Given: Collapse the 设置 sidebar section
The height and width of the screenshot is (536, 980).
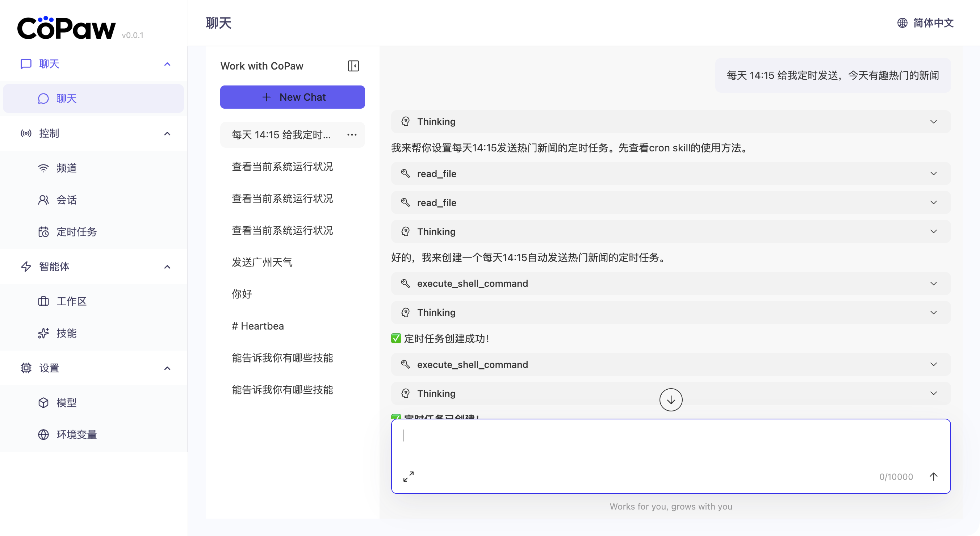Looking at the screenshot, I should (167, 368).
